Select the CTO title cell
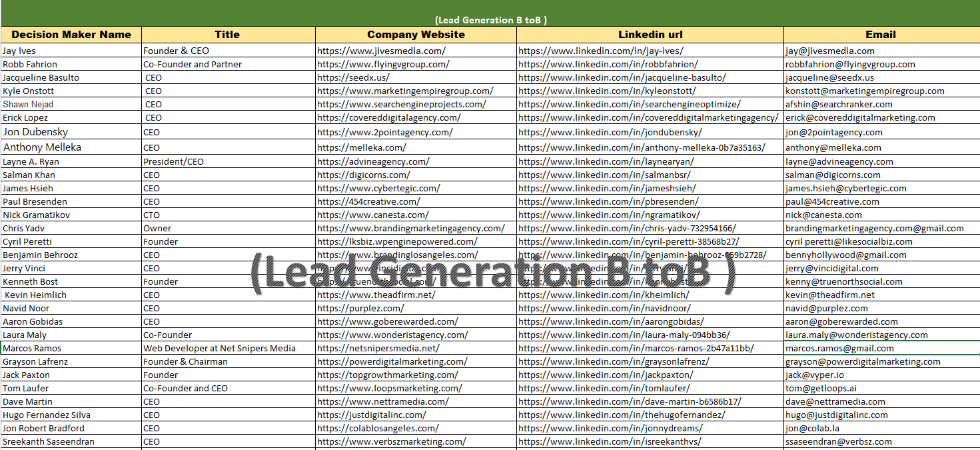The image size is (980, 450). click(229, 215)
